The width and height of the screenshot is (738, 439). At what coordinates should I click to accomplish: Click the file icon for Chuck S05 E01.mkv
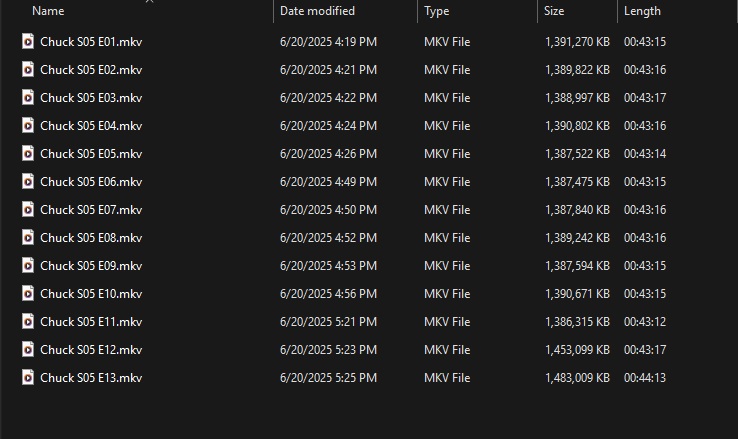(28, 42)
